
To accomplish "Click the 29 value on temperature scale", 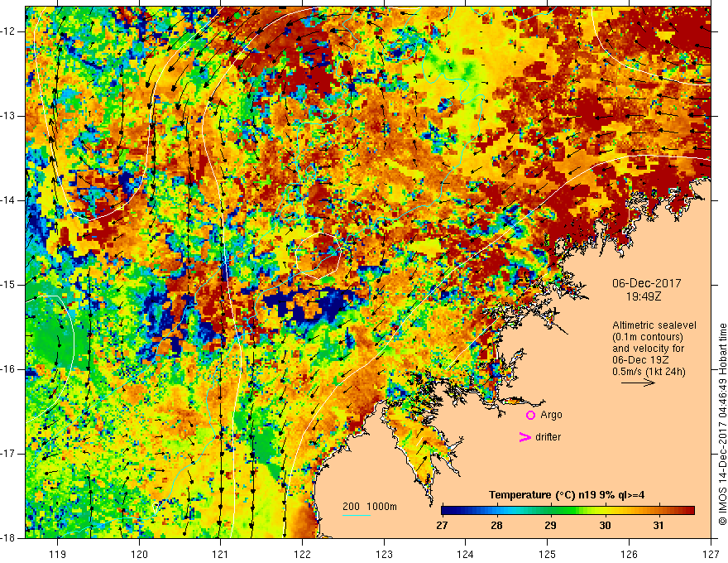I will [550, 526].
